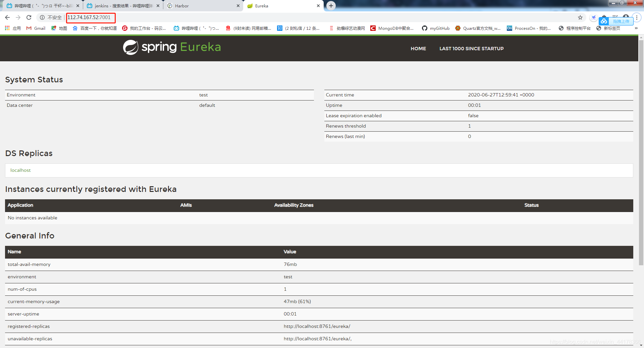Click the Availability Zones column header
This screenshot has width=644, height=348.
[294, 205]
